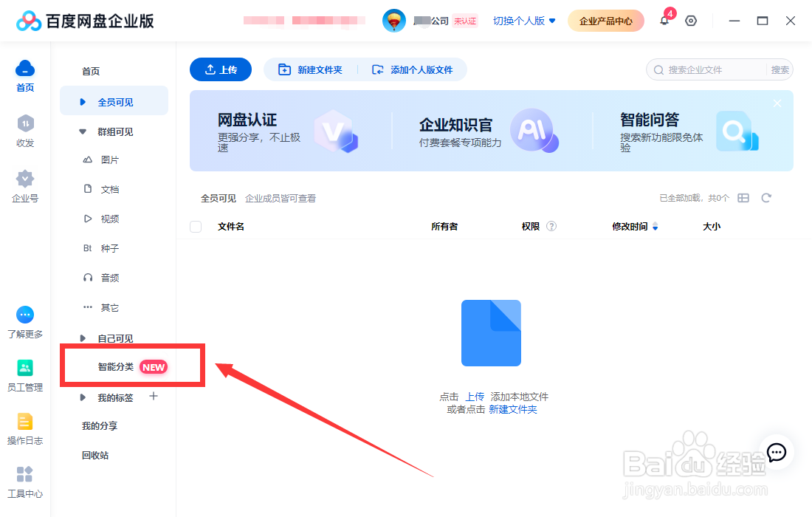Toggle grid view layout for files
This screenshot has width=812, height=517.
(743, 198)
